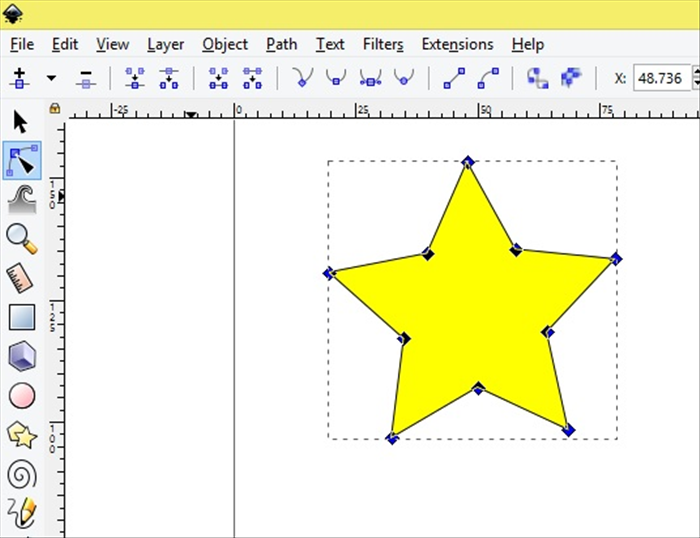The width and height of the screenshot is (700, 538).
Task: Select the Rectangle tool
Action: tap(21, 317)
